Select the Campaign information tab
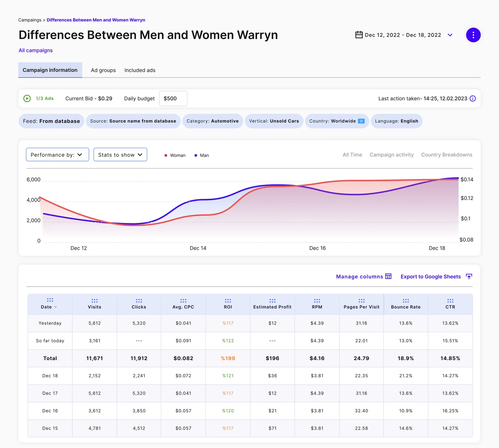 (x=50, y=70)
